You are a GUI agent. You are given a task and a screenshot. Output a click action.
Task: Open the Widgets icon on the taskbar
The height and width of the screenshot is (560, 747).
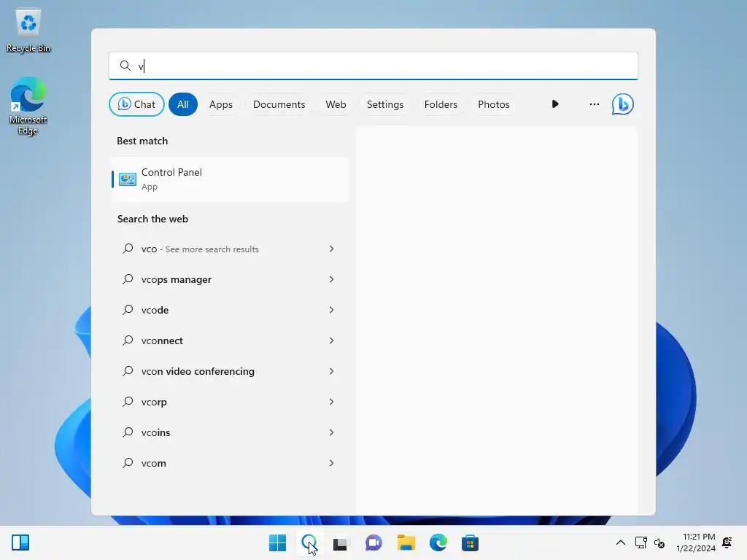20,542
